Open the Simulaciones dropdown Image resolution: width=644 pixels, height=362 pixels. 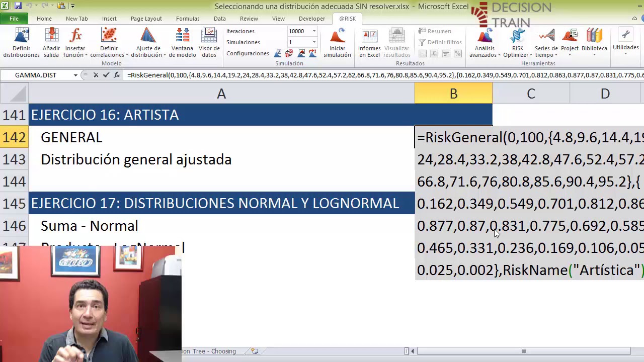[x=314, y=42]
